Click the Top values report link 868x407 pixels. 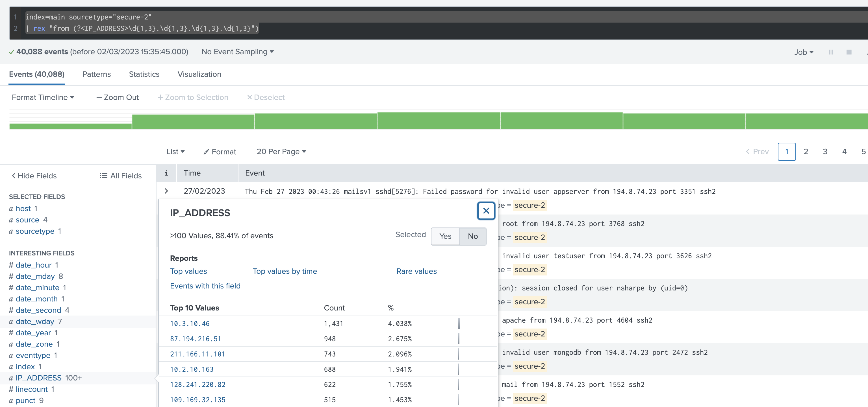[x=188, y=271]
